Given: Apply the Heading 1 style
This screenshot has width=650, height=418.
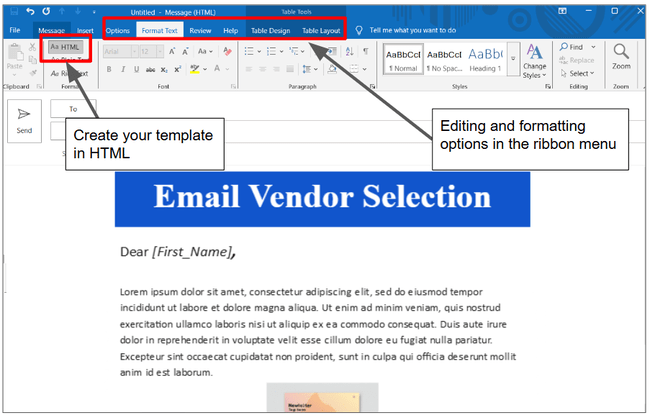Looking at the screenshot, I should point(485,60).
